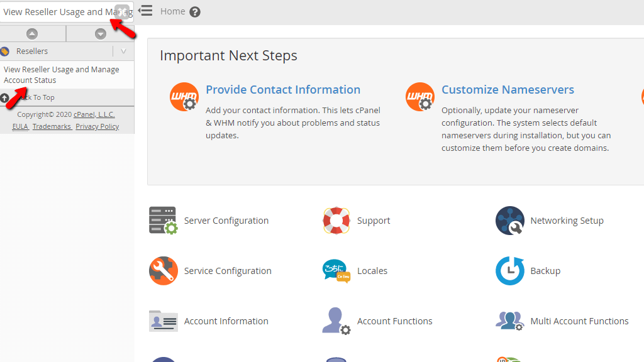
Task: Open the Support lifebuoy icon
Action: pyautogui.click(x=336, y=221)
